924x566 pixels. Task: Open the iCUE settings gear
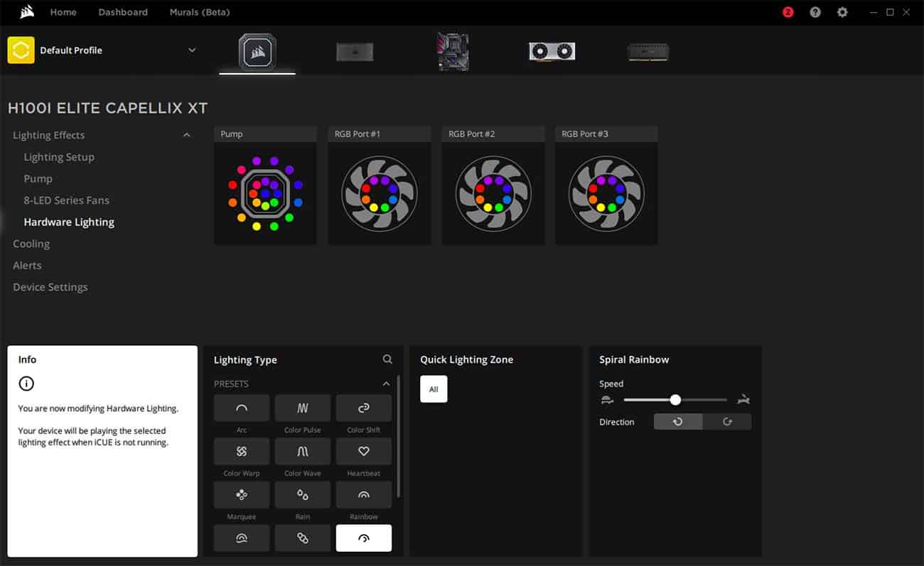tap(842, 12)
